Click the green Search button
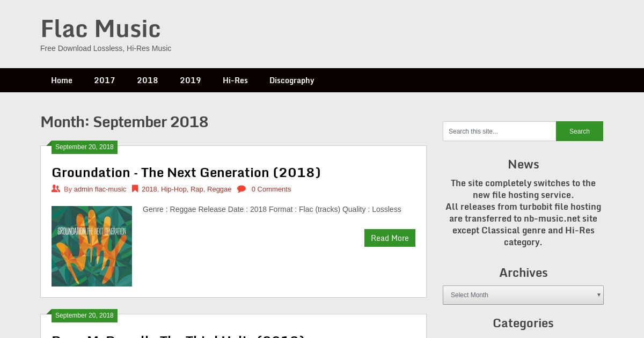Screen dimensions: 644x338 coord(580,131)
